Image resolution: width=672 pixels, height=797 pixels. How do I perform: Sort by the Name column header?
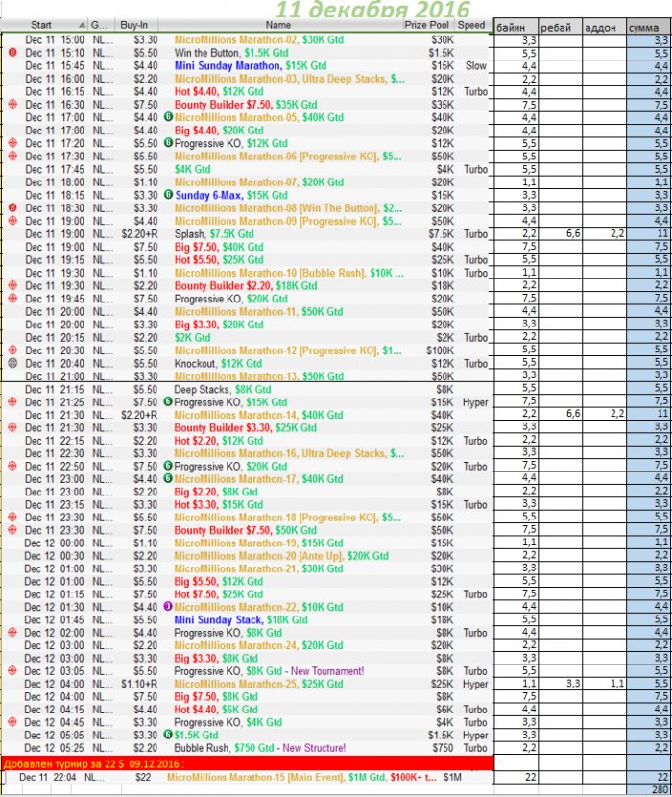coord(278,25)
